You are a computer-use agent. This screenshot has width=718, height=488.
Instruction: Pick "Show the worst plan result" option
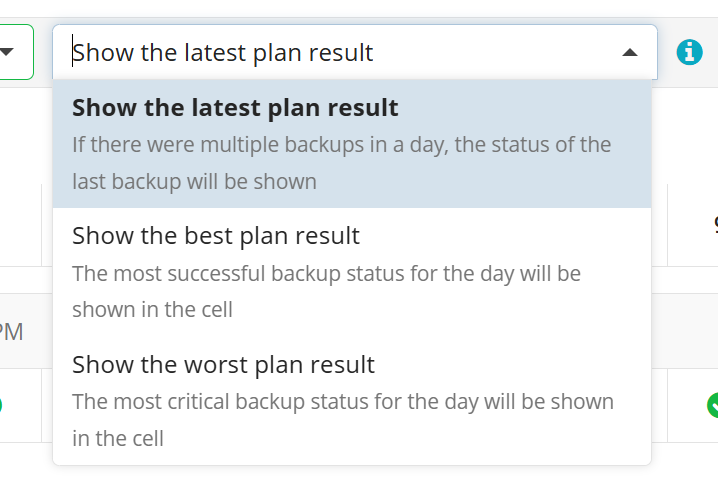tap(352, 401)
